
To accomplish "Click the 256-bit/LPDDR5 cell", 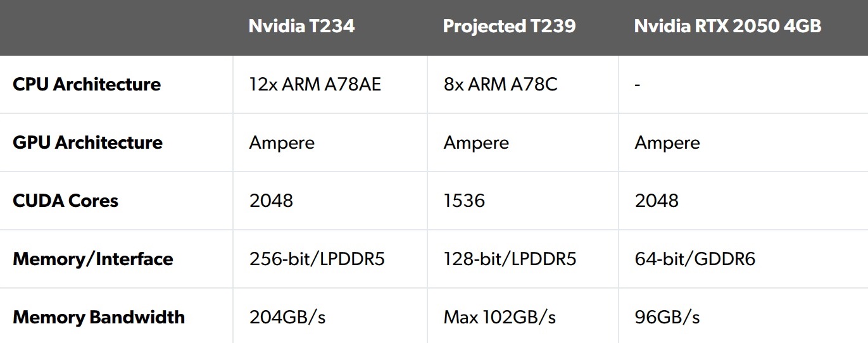I will (317, 259).
